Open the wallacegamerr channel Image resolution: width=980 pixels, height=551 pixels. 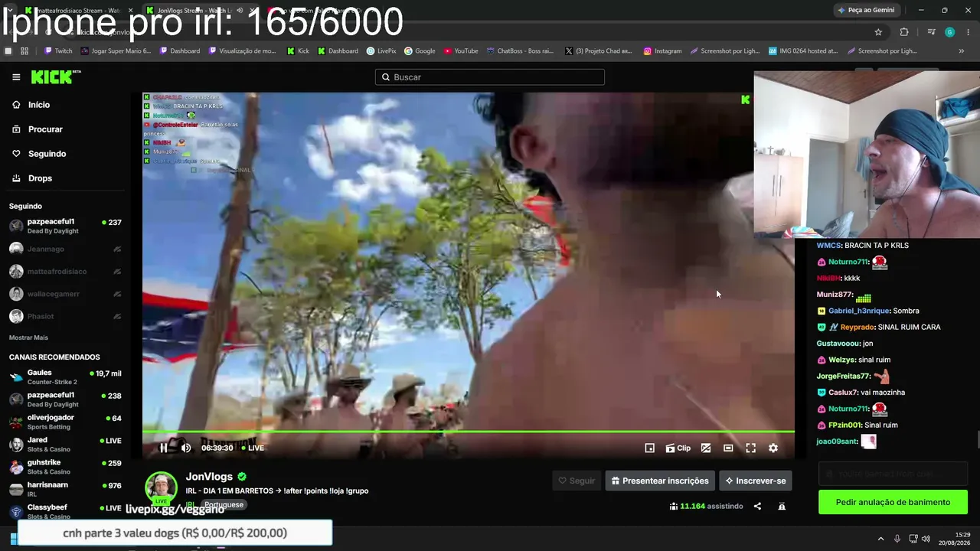(x=65, y=294)
